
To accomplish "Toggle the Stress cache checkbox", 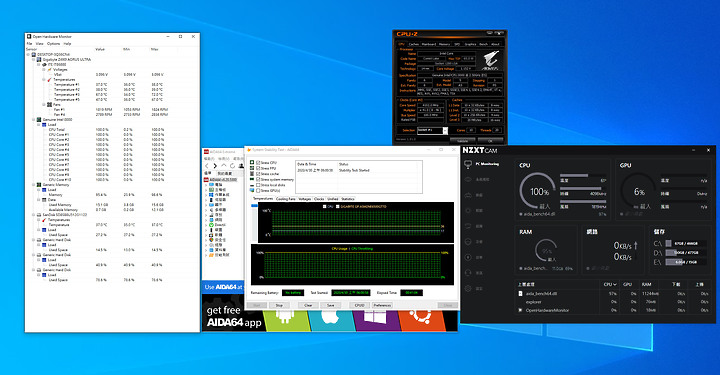I will pos(258,174).
